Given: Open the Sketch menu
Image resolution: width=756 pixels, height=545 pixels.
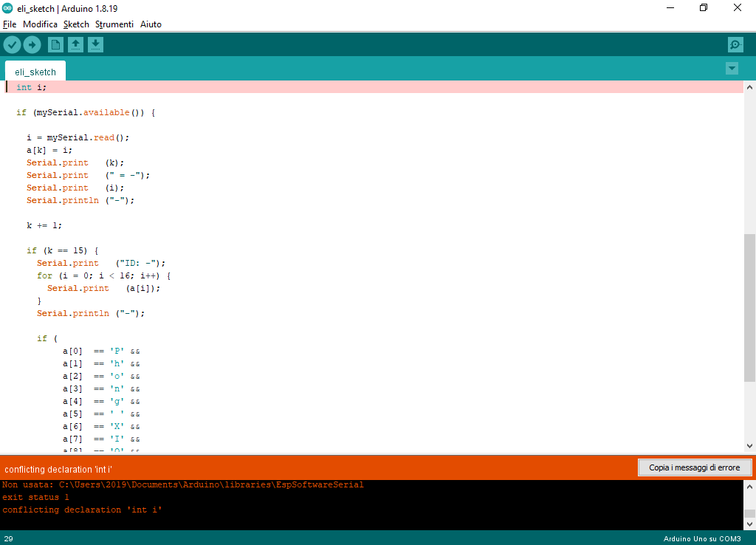Looking at the screenshot, I should (x=76, y=24).
